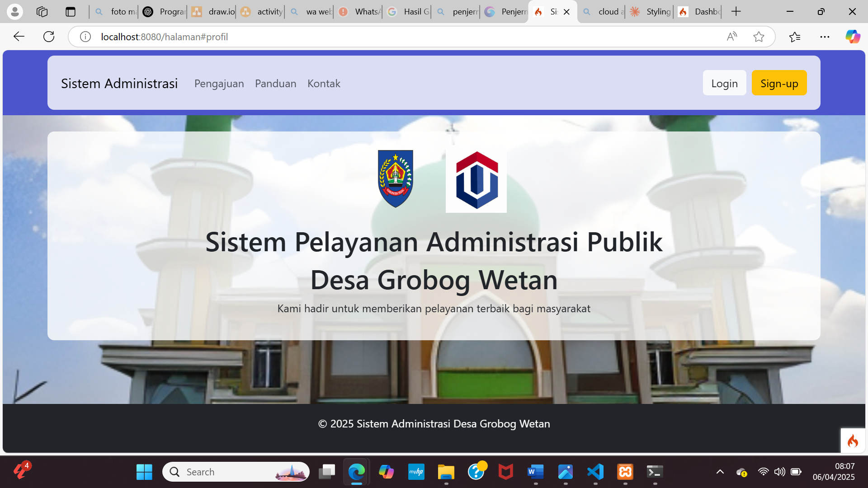The width and height of the screenshot is (868, 488).
Task: Open favorites list icon
Action: click(x=794, y=37)
